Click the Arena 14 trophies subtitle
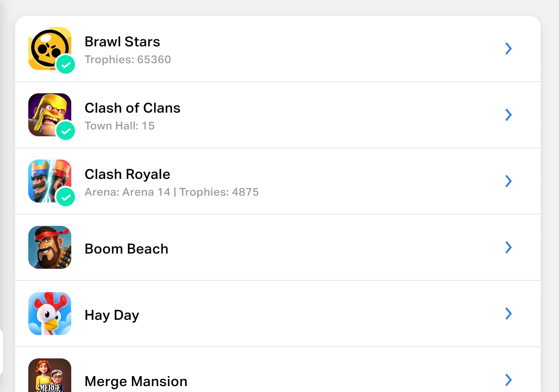The width and height of the screenshot is (559, 392). coord(171,192)
